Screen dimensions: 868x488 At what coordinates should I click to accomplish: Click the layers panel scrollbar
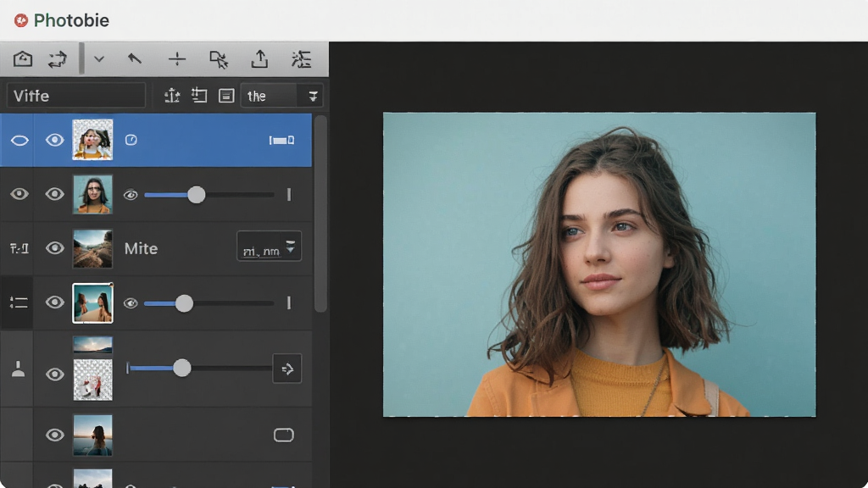point(320,214)
